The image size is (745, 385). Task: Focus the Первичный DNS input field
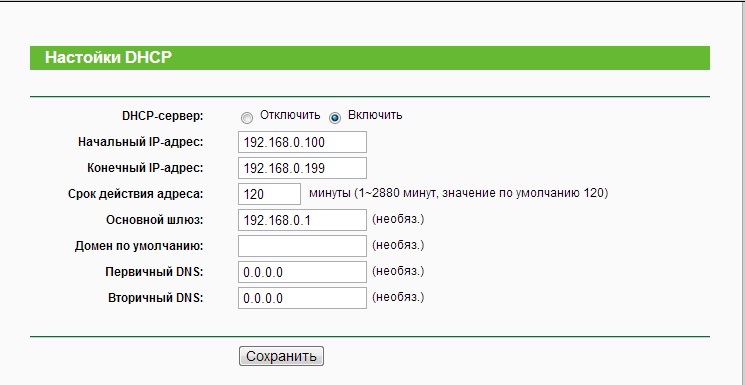pyautogui.click(x=302, y=272)
